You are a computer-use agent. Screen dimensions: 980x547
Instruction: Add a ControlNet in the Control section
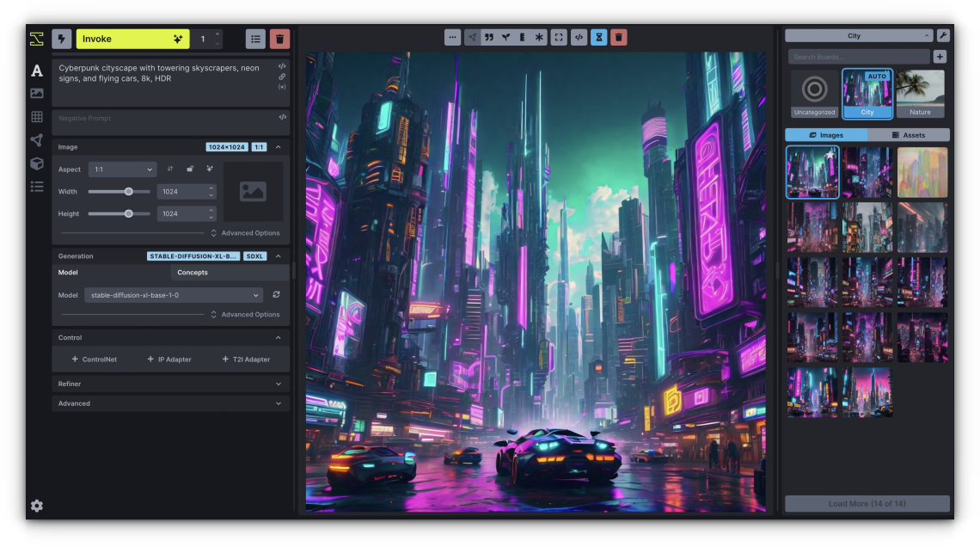coord(95,359)
